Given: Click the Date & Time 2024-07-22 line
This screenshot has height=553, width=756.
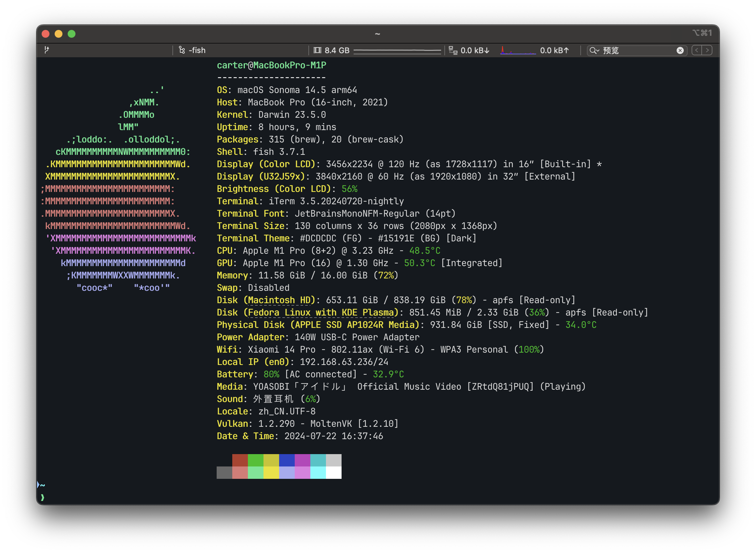Looking at the screenshot, I should 300,437.
